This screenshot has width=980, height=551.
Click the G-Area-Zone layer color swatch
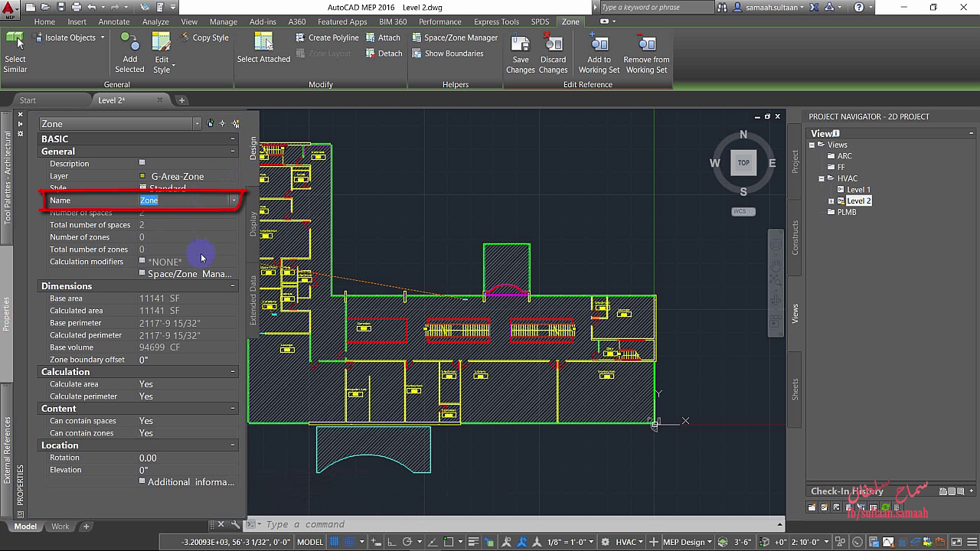pos(142,176)
